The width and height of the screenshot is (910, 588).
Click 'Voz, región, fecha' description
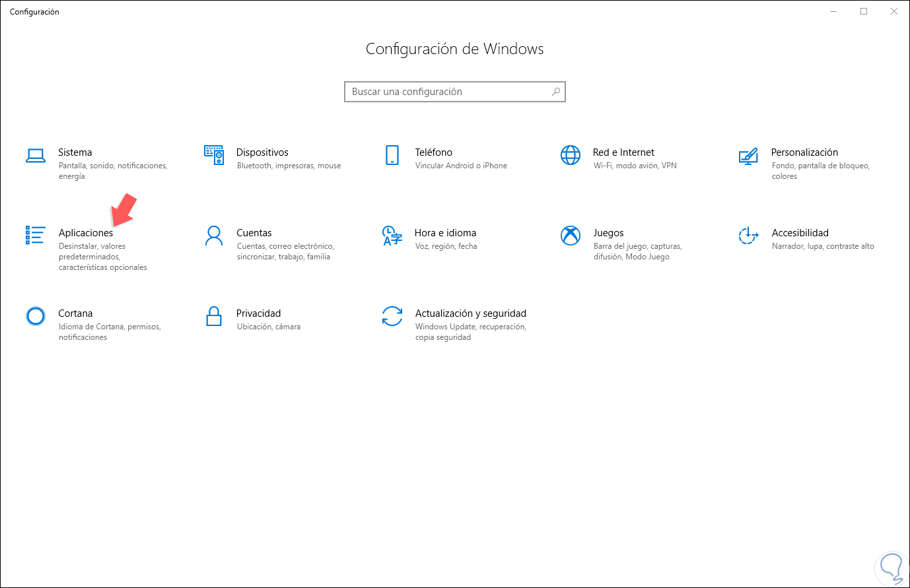point(446,246)
